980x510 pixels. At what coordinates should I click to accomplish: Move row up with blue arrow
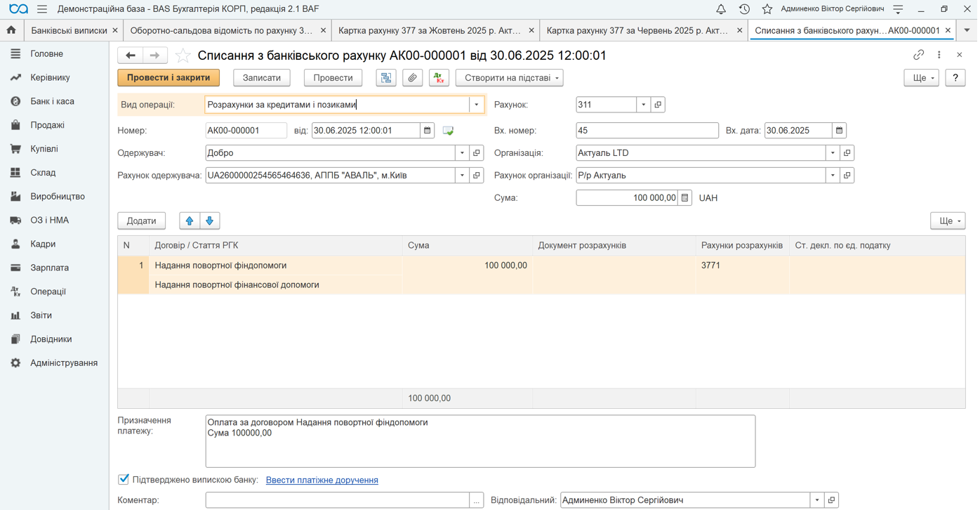(190, 221)
